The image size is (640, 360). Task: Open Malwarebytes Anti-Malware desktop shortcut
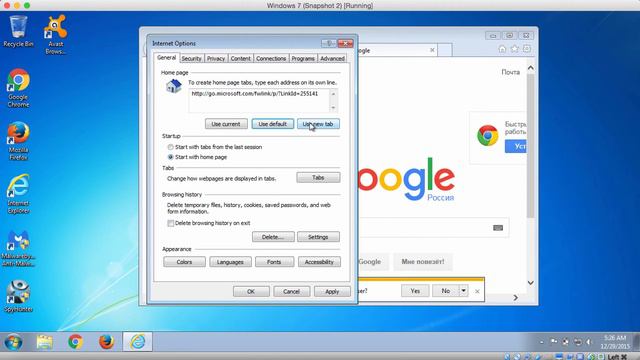[x=18, y=248]
